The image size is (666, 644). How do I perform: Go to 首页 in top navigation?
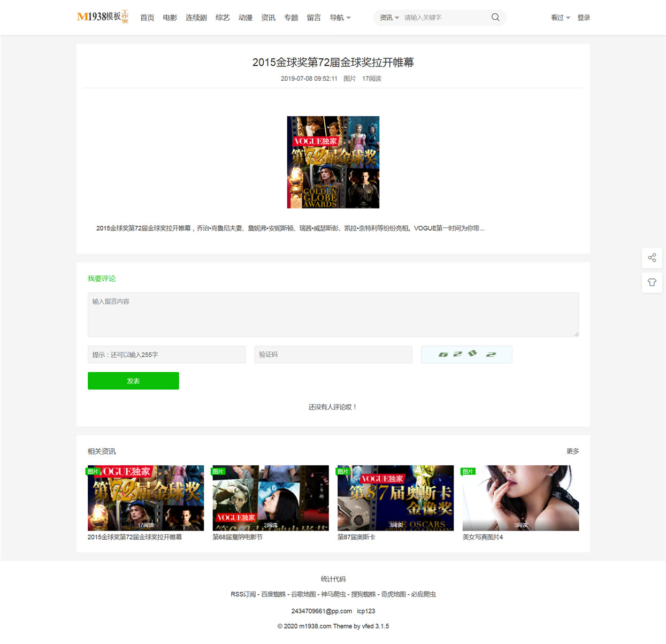click(x=147, y=18)
